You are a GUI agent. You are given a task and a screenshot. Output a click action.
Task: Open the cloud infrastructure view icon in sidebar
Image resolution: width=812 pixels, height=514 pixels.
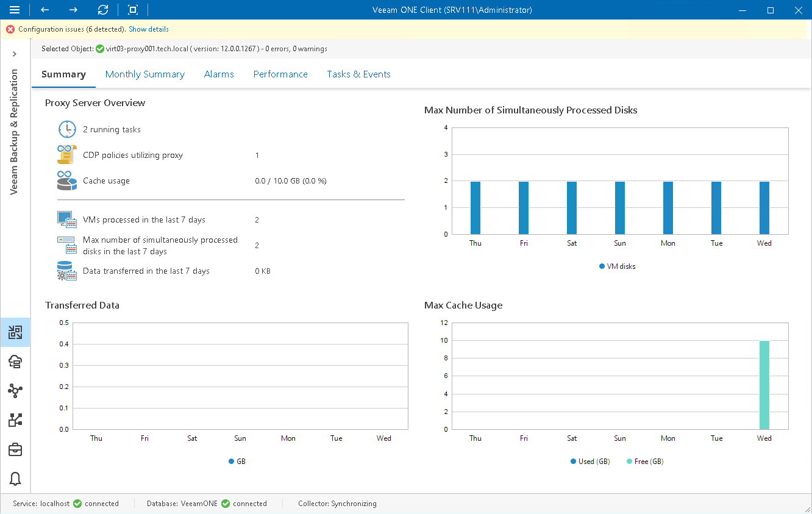click(15, 362)
